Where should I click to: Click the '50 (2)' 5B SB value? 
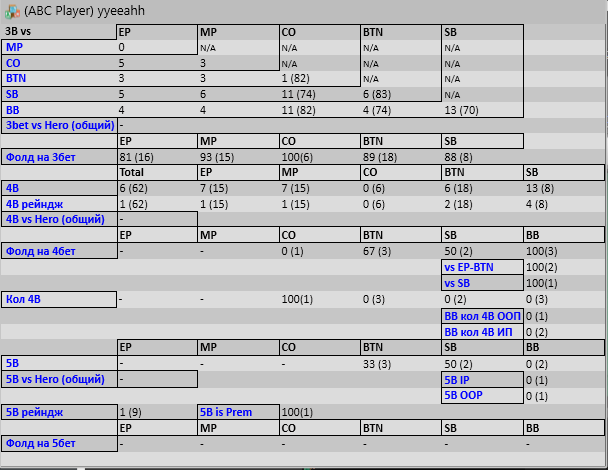(458, 364)
